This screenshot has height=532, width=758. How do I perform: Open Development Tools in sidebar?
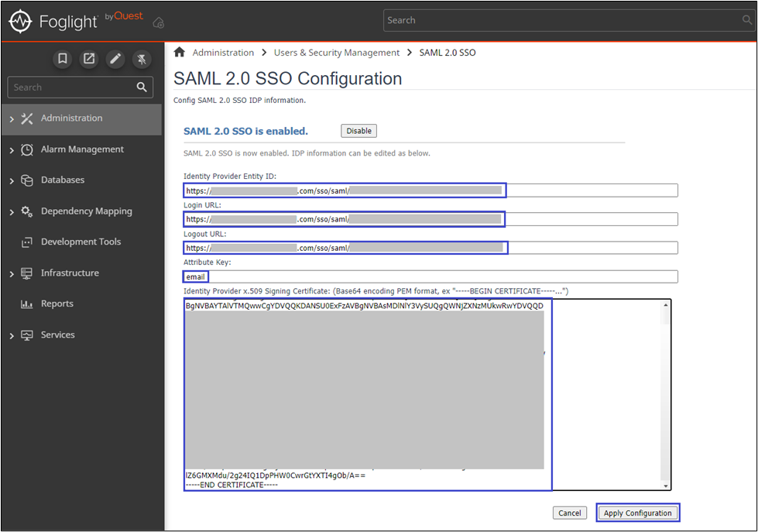81,242
